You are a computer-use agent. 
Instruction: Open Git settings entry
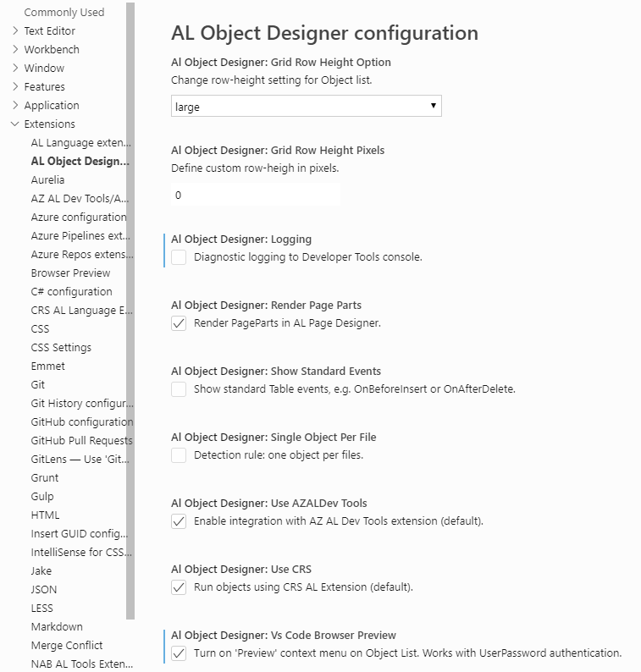(38, 384)
